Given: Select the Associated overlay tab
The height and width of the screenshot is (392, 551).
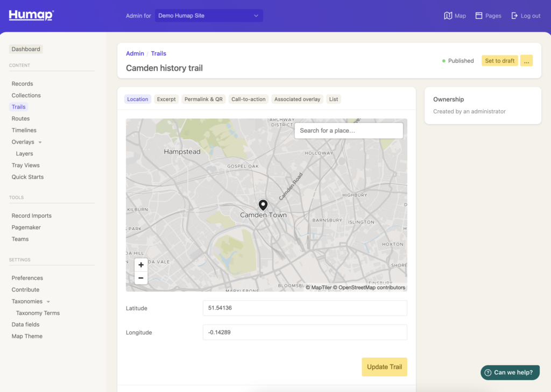Looking at the screenshot, I should point(297,99).
